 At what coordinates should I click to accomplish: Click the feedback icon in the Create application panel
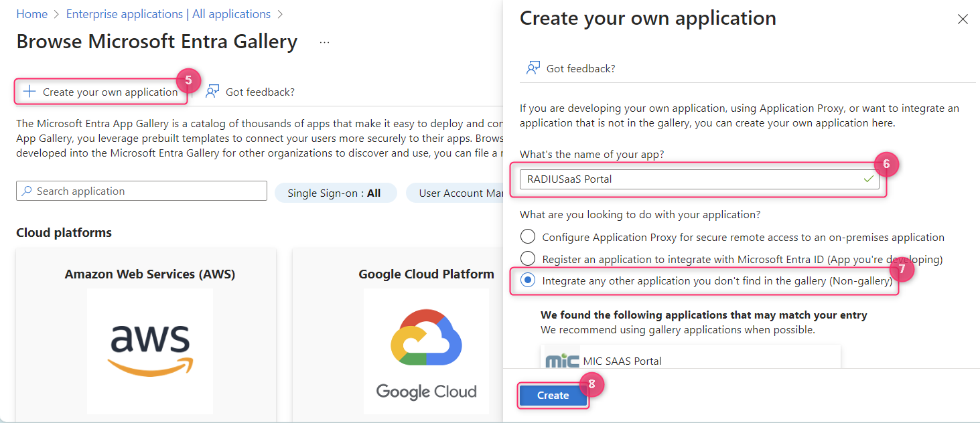point(533,68)
